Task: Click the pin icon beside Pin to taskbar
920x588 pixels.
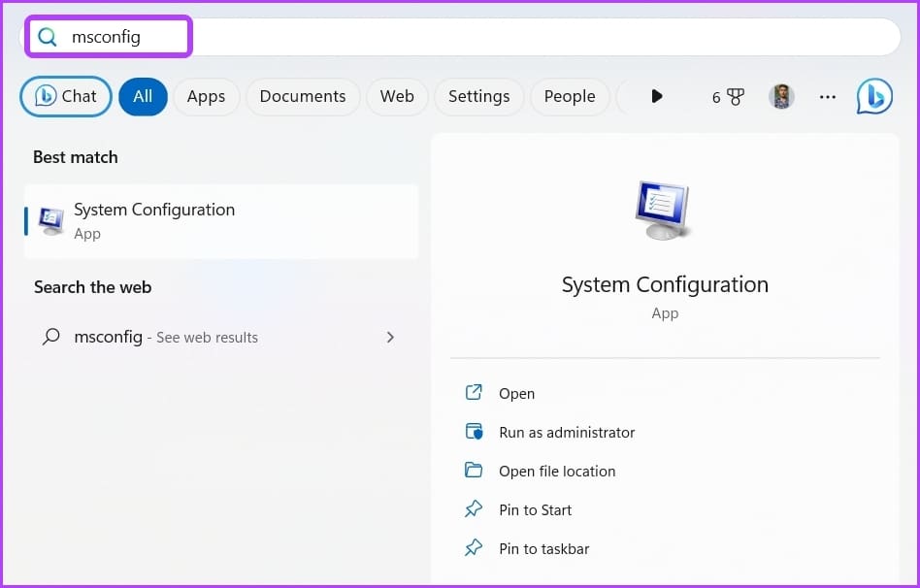Action: pyautogui.click(x=474, y=547)
